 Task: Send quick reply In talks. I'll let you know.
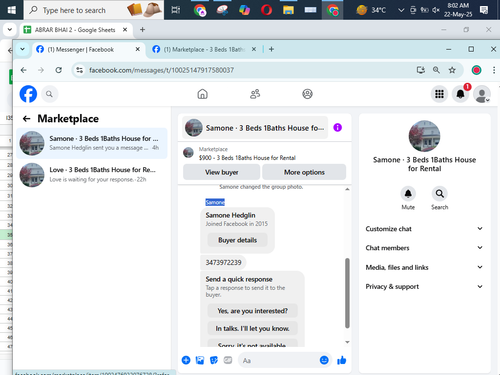(252, 329)
